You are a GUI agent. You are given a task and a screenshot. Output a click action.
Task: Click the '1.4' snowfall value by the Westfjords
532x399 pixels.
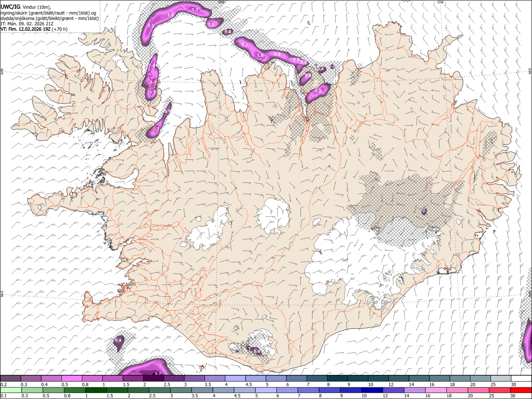pos(153,65)
